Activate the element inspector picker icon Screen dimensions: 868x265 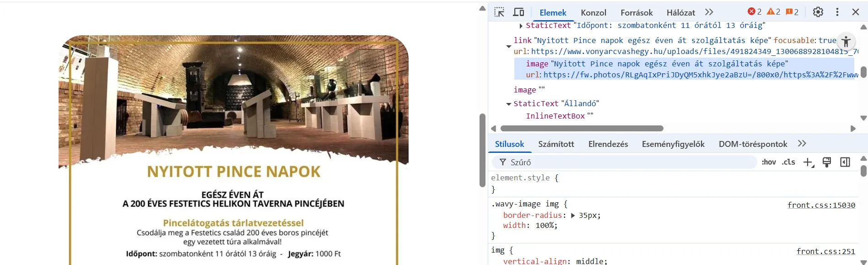coord(499,12)
